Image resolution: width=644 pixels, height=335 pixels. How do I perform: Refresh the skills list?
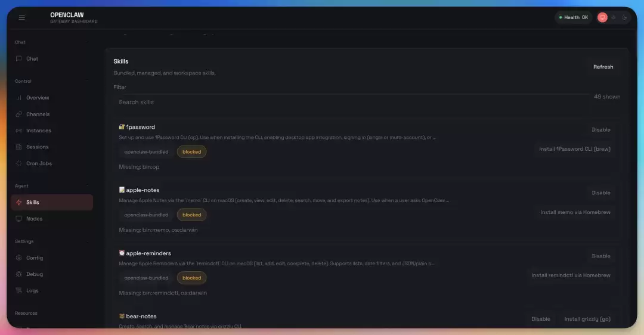[603, 67]
